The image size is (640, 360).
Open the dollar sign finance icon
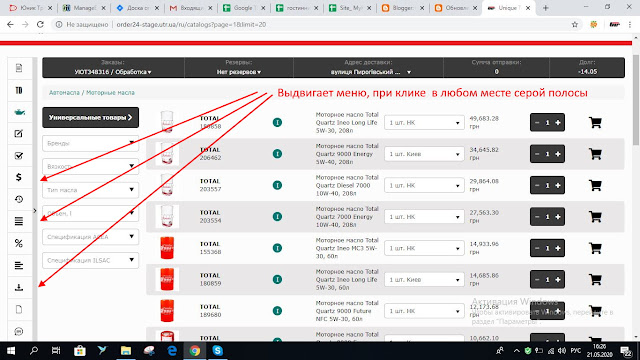tap(19, 177)
